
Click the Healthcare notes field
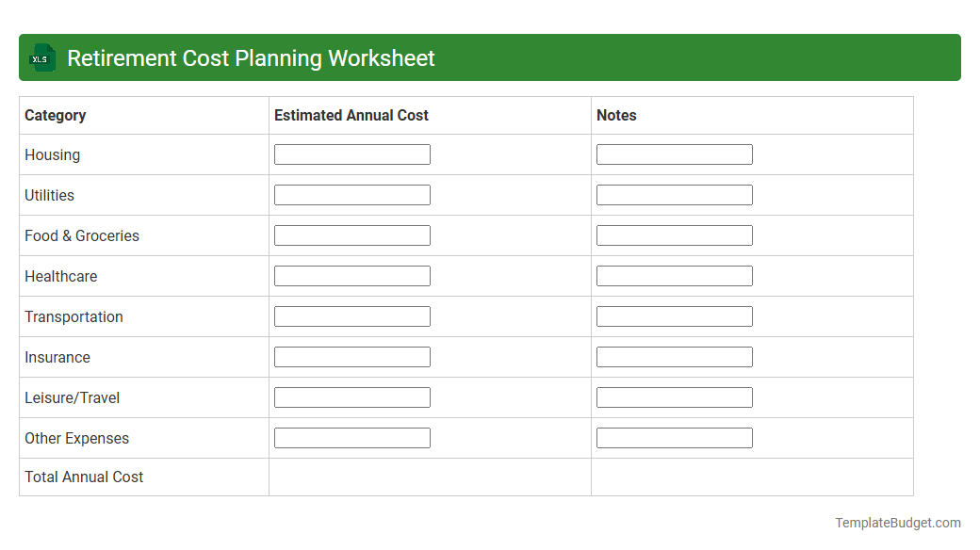point(674,275)
